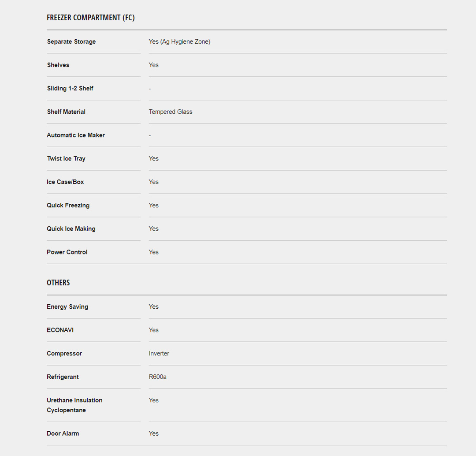Click the Automatic Ice Maker label
The width and height of the screenshot is (476, 456).
pos(76,135)
